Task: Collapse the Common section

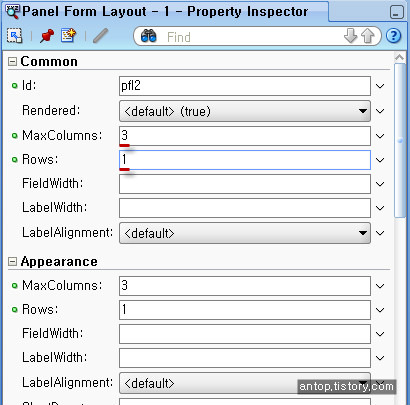Action: tap(12, 62)
